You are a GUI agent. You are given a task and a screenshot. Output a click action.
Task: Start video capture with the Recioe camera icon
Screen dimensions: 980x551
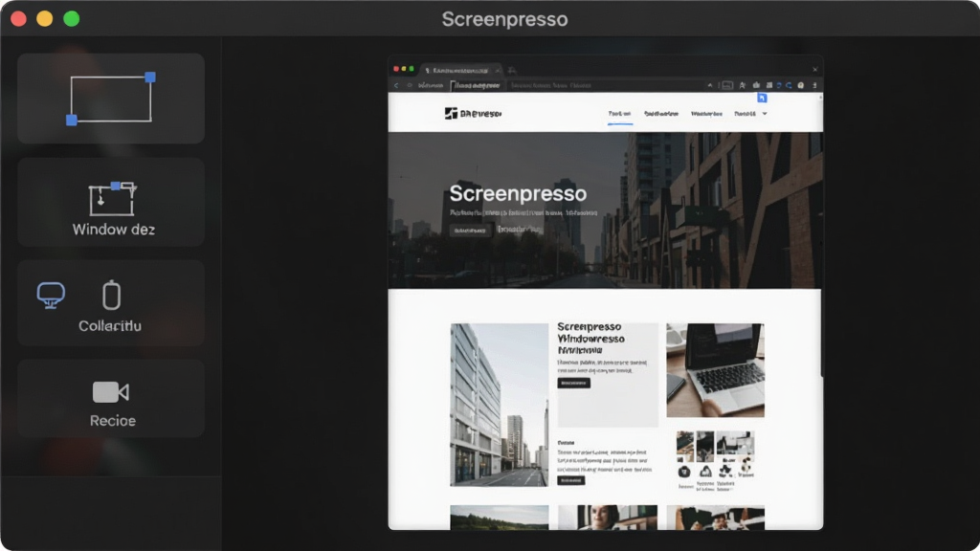pyautogui.click(x=111, y=392)
